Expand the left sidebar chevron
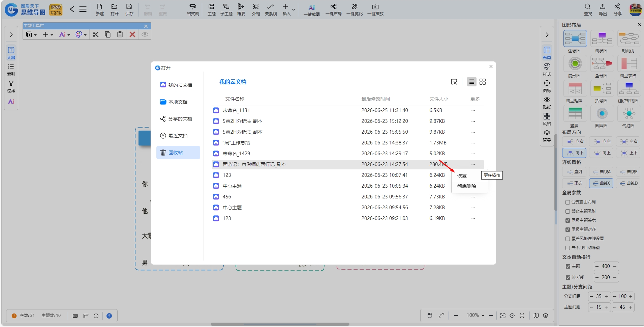644x327 pixels. click(11, 35)
